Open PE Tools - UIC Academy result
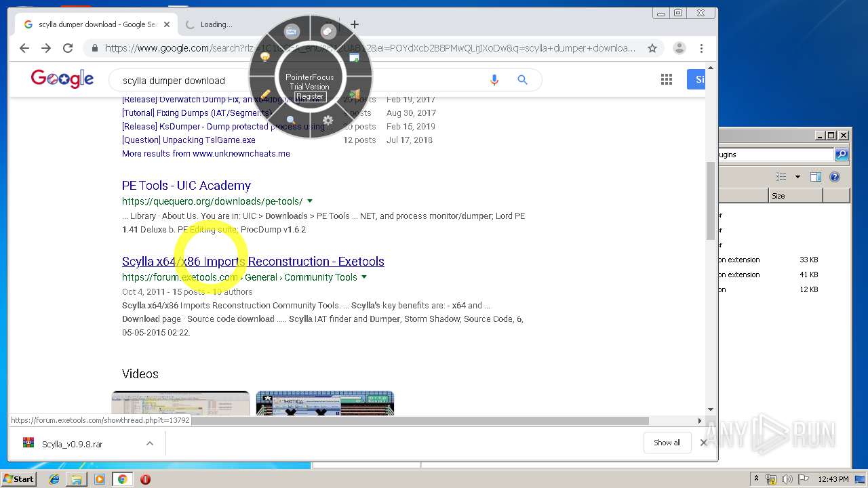The height and width of the screenshot is (488, 868). pos(186,186)
